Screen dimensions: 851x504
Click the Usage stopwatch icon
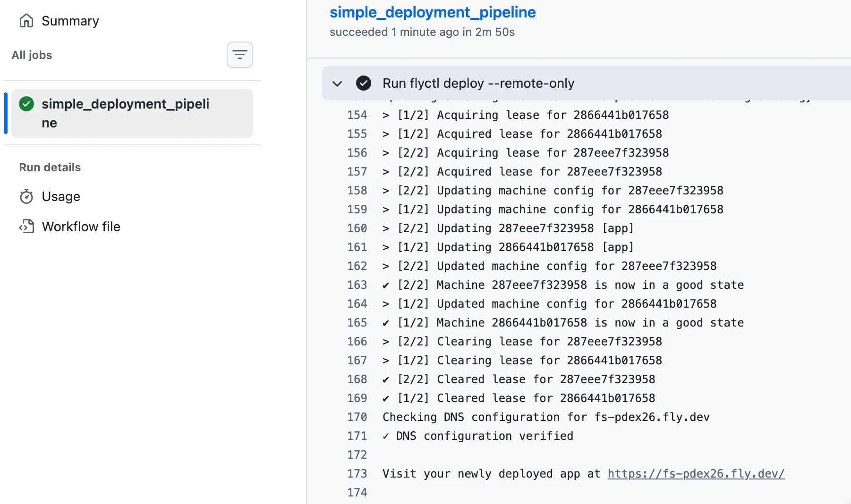26,196
